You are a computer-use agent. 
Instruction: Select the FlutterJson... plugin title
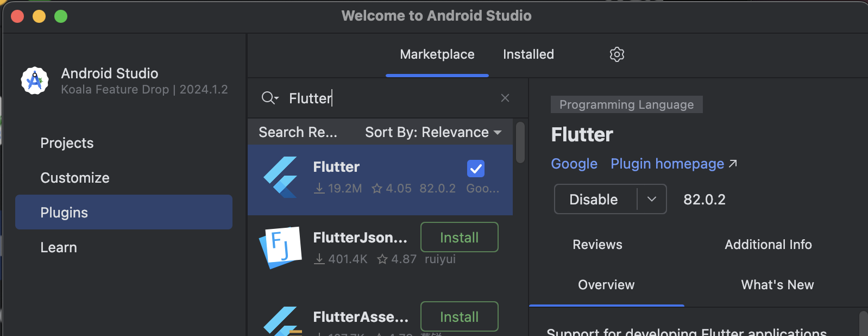point(360,238)
